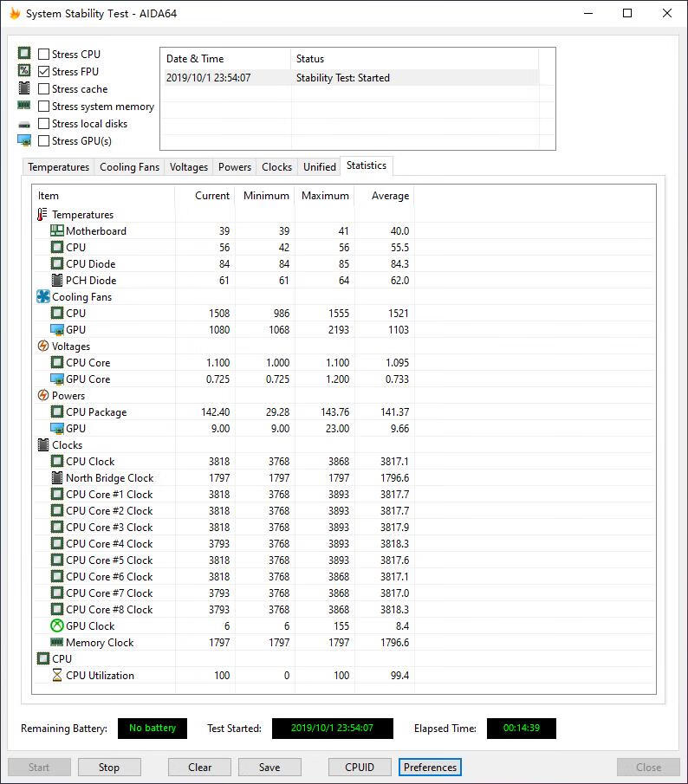The image size is (688, 784).
Task: Click the CPU Package row icon
Action: (x=57, y=412)
